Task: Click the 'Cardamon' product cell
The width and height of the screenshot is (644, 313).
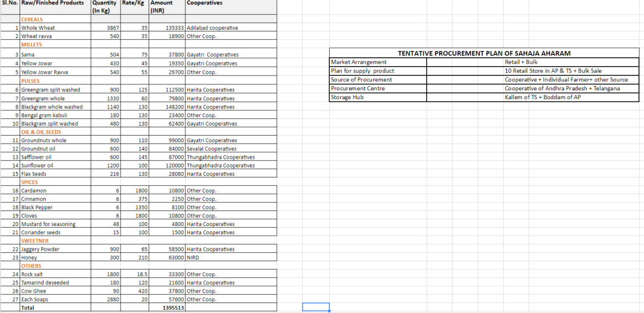Action: (x=55, y=191)
